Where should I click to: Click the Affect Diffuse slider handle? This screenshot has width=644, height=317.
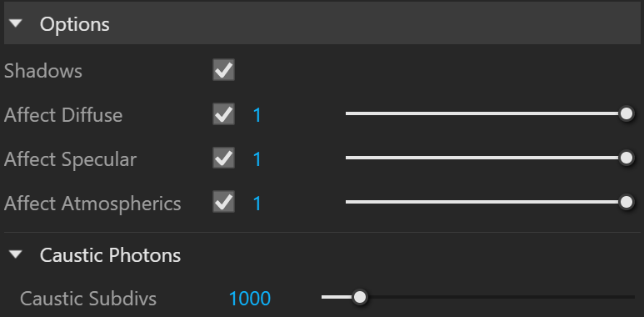626,114
